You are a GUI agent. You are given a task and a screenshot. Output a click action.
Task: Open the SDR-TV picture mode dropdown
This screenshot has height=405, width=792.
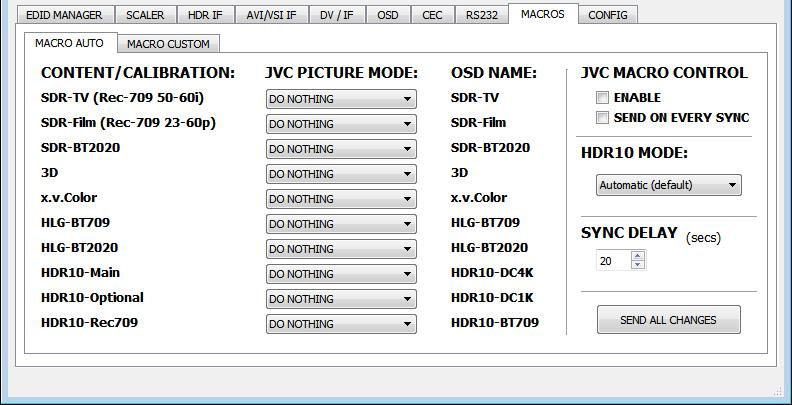(x=341, y=99)
